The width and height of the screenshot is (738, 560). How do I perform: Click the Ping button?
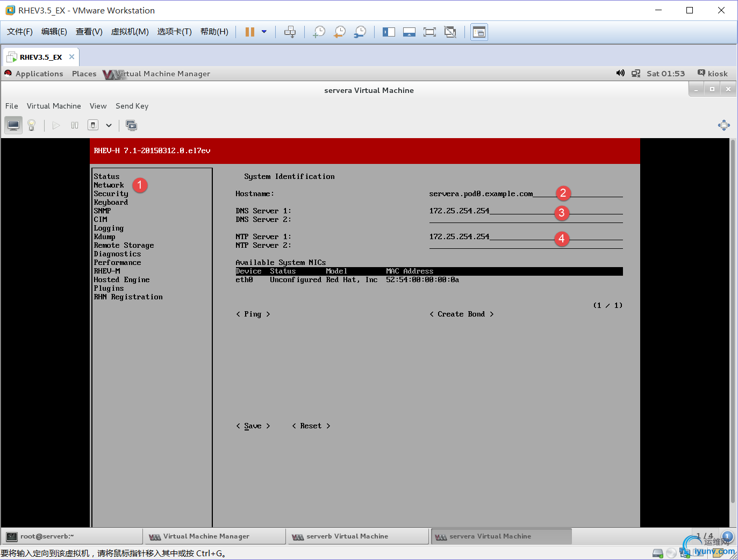click(x=253, y=314)
